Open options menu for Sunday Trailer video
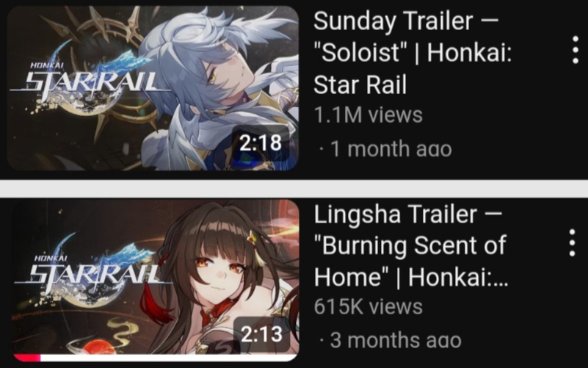Viewport: 588px width, 368px height. pyautogui.click(x=576, y=50)
